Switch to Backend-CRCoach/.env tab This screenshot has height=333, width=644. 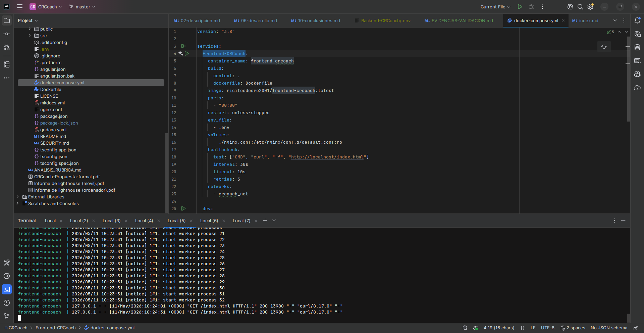click(x=383, y=20)
